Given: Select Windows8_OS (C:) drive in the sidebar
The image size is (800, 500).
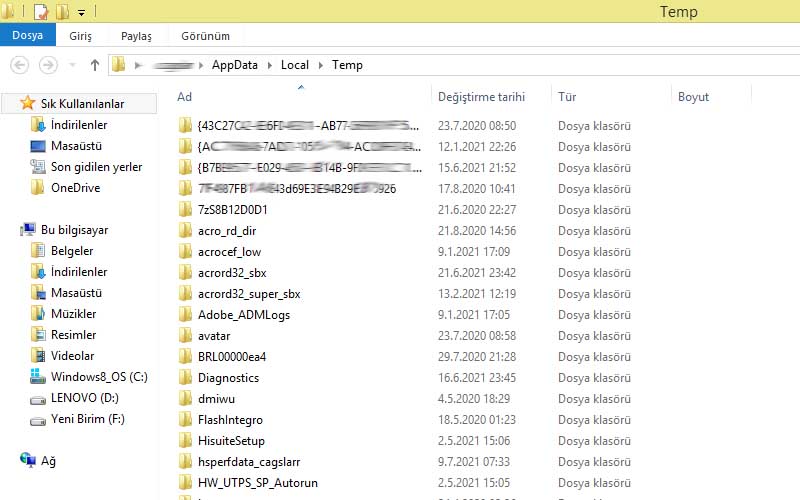Looking at the screenshot, I should pos(99,377).
